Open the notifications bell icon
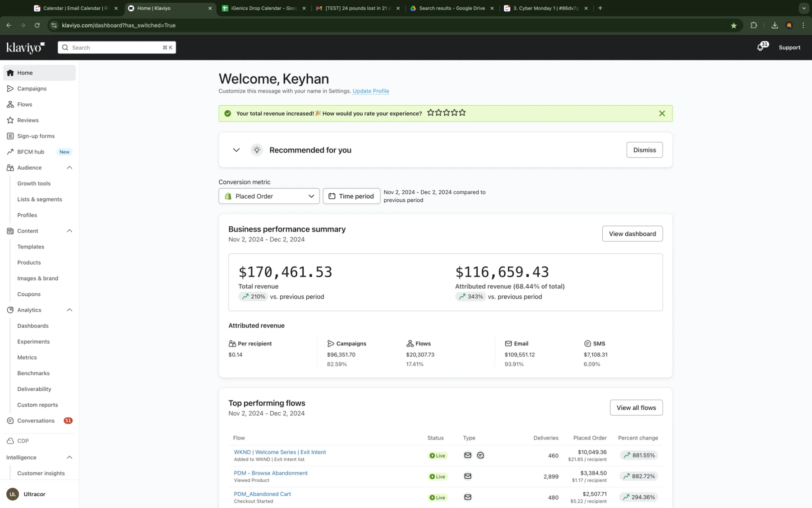 761,47
